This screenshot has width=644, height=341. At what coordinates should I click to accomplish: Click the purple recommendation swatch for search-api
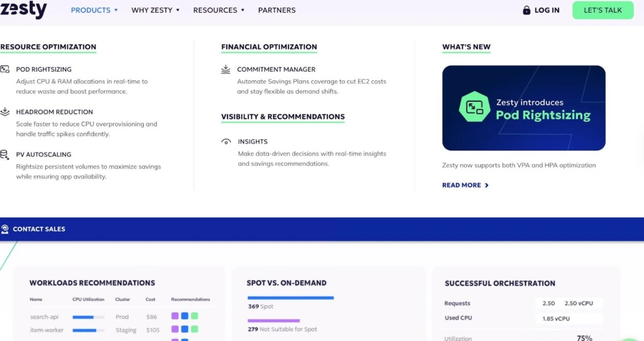coord(175,316)
